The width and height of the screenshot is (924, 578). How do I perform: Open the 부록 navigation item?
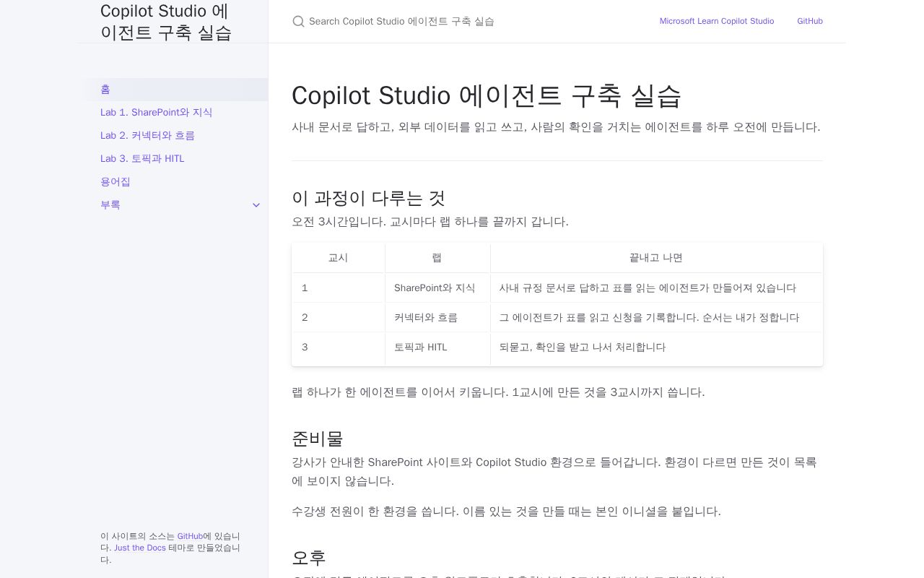(162, 205)
